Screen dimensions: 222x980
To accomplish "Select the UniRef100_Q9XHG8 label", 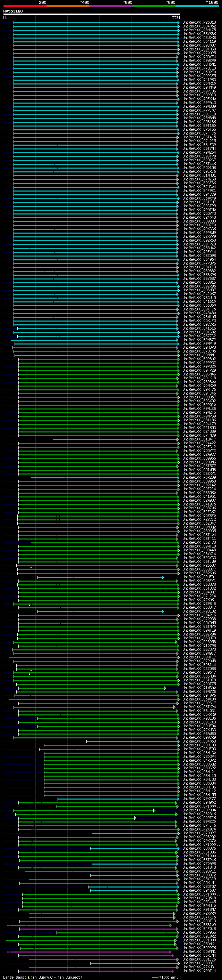I will [x=199, y=49].
